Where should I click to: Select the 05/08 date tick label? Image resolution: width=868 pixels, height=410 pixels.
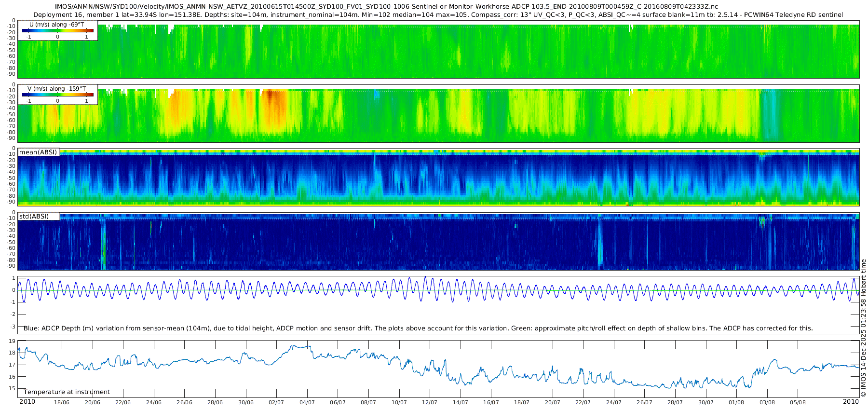[798, 402]
